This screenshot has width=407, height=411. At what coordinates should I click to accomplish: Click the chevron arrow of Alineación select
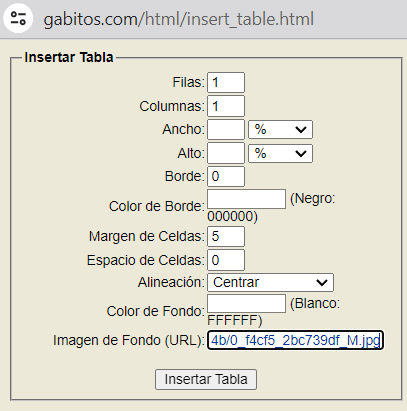point(322,283)
